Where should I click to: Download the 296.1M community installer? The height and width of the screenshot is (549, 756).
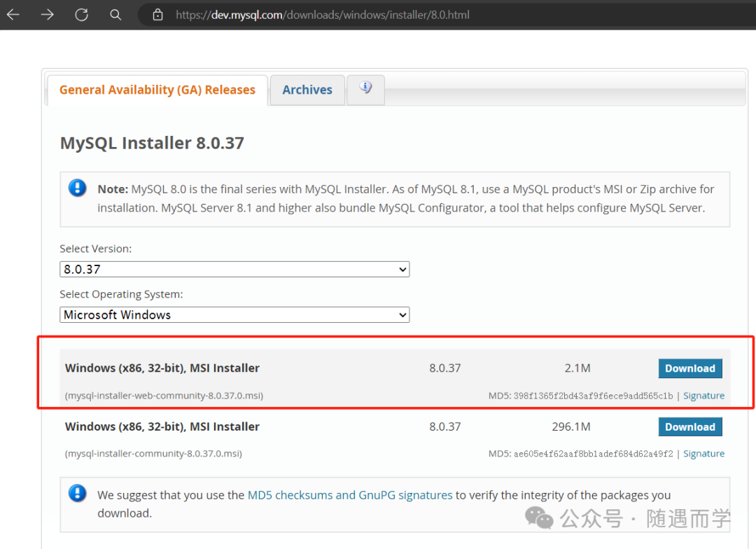690,426
